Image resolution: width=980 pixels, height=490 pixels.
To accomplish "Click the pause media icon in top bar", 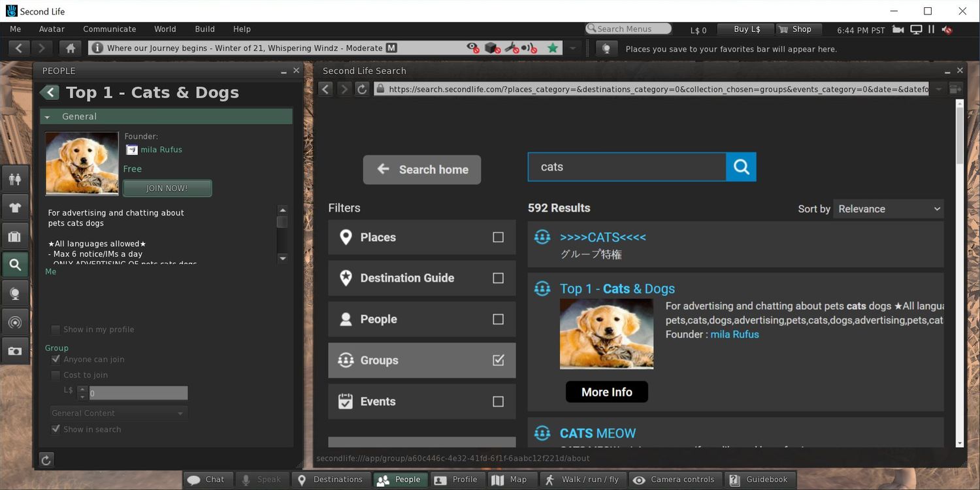I will [932, 29].
